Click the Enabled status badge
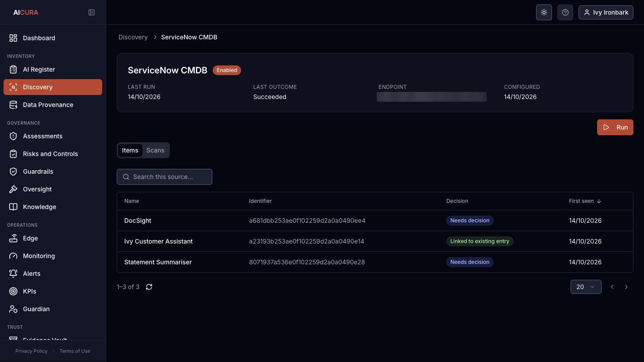The height and width of the screenshot is (362, 644). 227,70
